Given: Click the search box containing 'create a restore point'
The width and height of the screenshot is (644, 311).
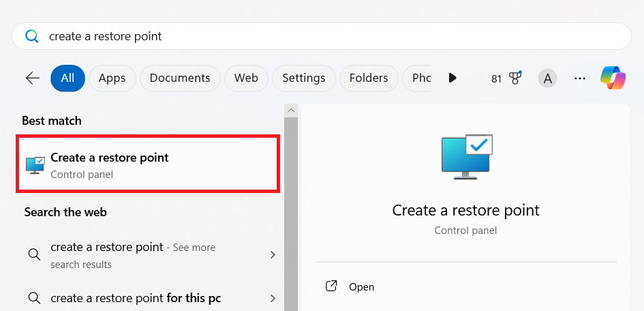Looking at the screenshot, I should pyautogui.click(x=321, y=36).
